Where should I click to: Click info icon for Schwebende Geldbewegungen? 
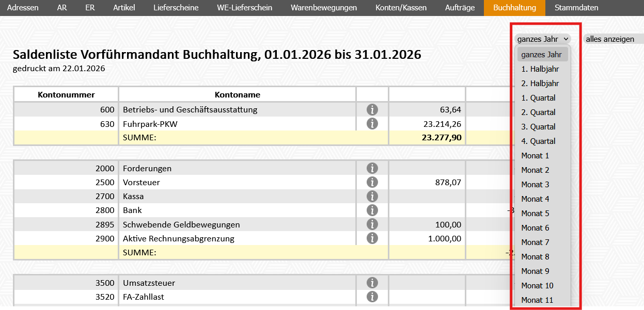point(372,224)
